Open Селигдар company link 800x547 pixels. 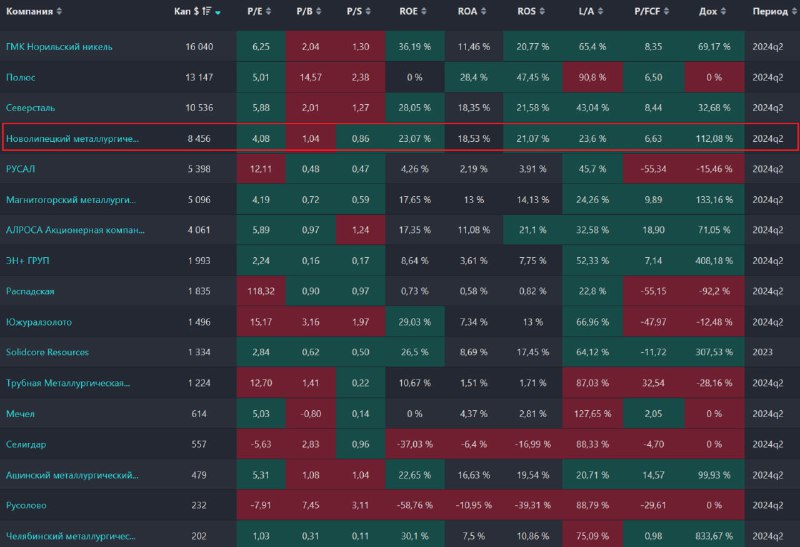pos(26,444)
